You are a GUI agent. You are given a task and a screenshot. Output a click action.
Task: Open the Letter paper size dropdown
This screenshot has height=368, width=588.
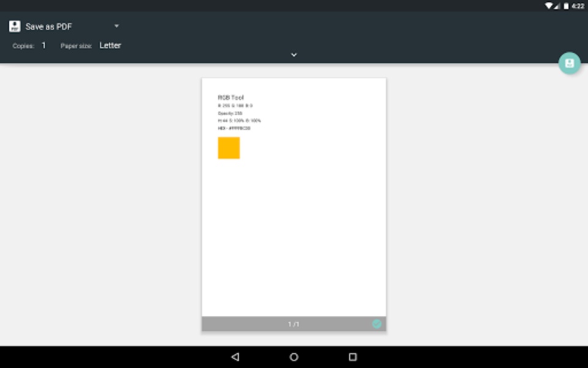(x=110, y=45)
